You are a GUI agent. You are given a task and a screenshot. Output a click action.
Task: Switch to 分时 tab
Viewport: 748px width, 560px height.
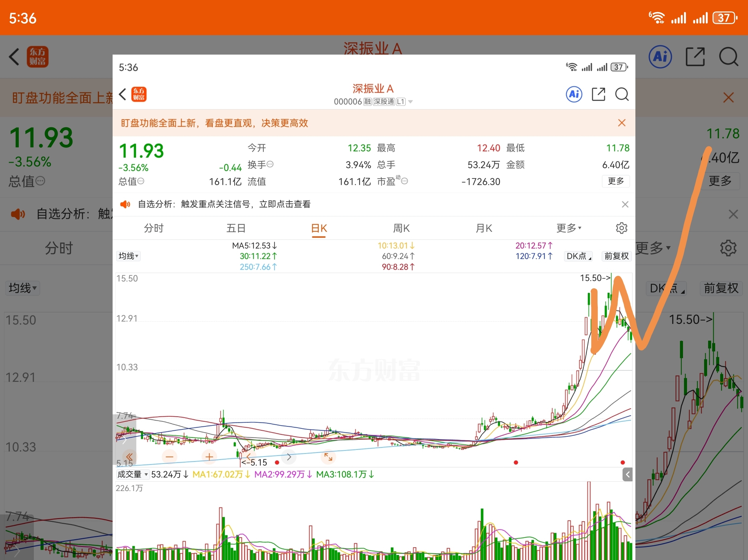153,228
